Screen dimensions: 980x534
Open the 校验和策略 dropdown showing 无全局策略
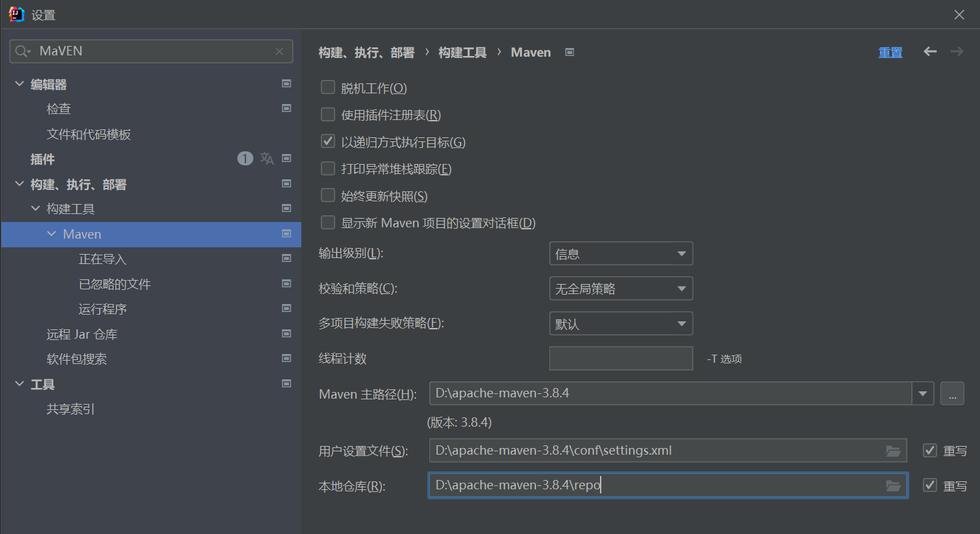[621, 289]
